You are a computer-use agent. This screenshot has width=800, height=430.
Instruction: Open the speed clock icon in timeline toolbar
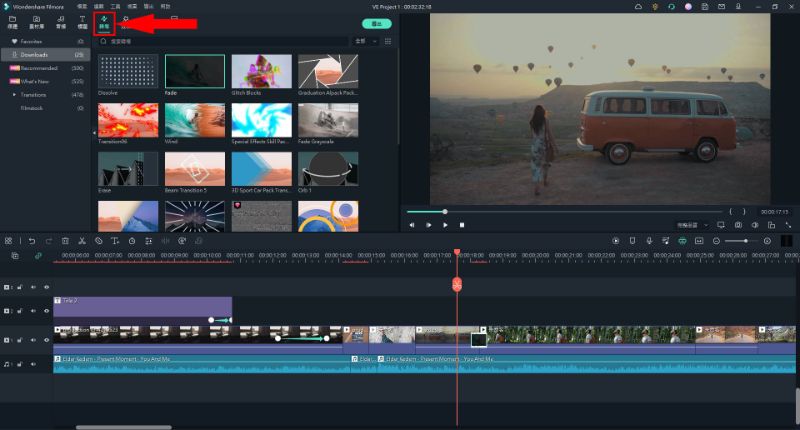click(x=132, y=241)
